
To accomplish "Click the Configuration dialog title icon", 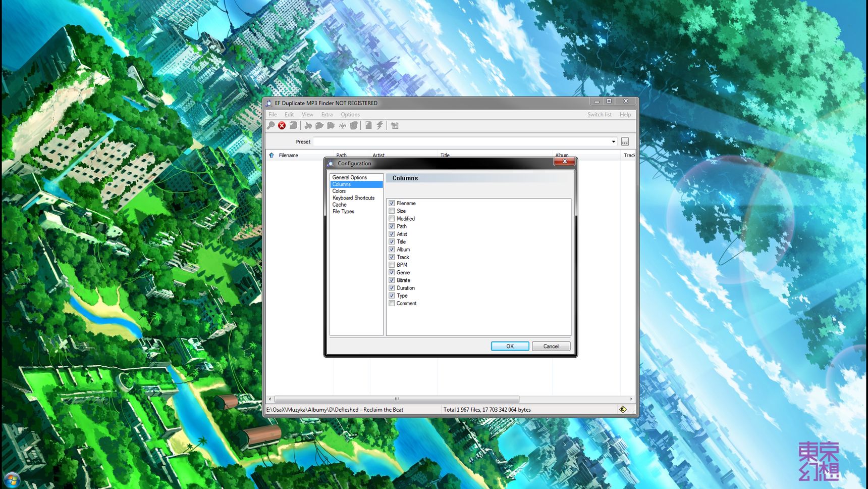I will point(330,163).
